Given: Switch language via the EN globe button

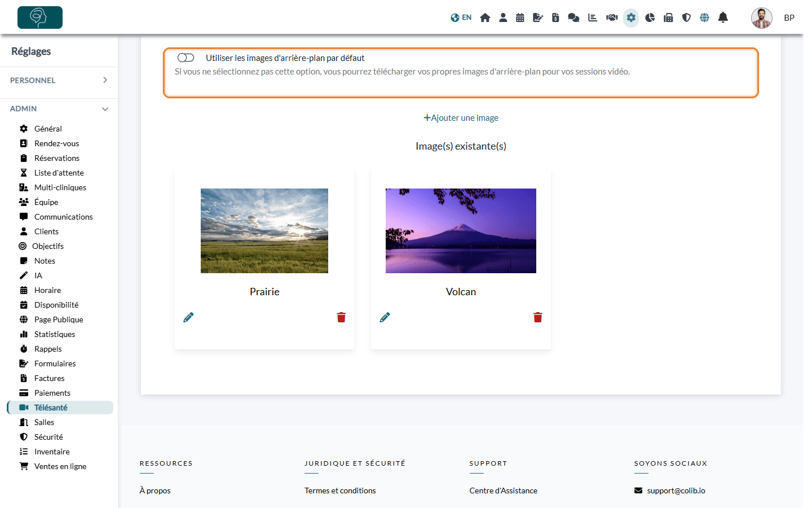Looking at the screenshot, I should click(x=461, y=17).
